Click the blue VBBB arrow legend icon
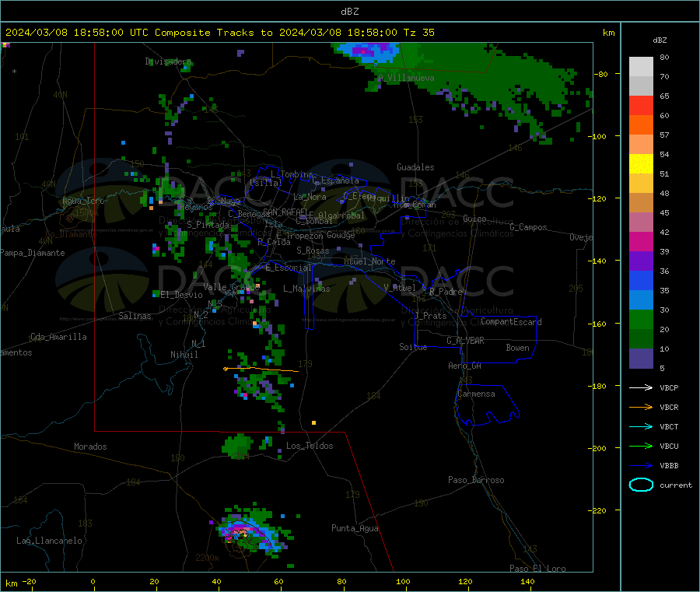 click(x=641, y=466)
